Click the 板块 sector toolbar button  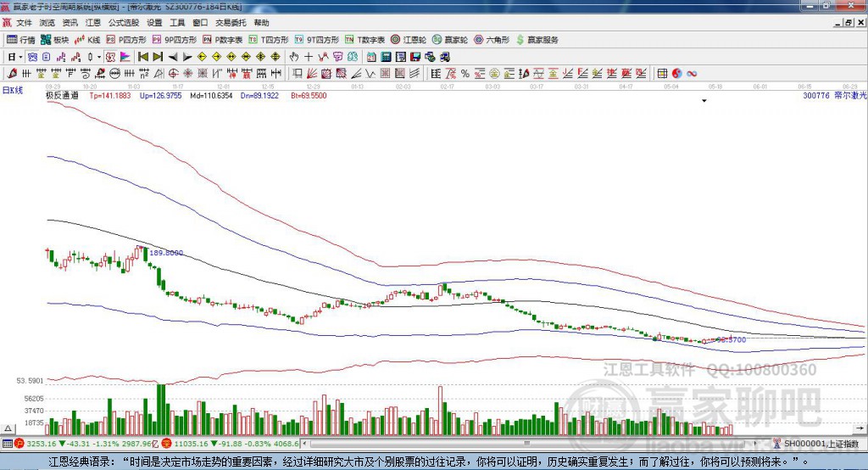(55, 40)
